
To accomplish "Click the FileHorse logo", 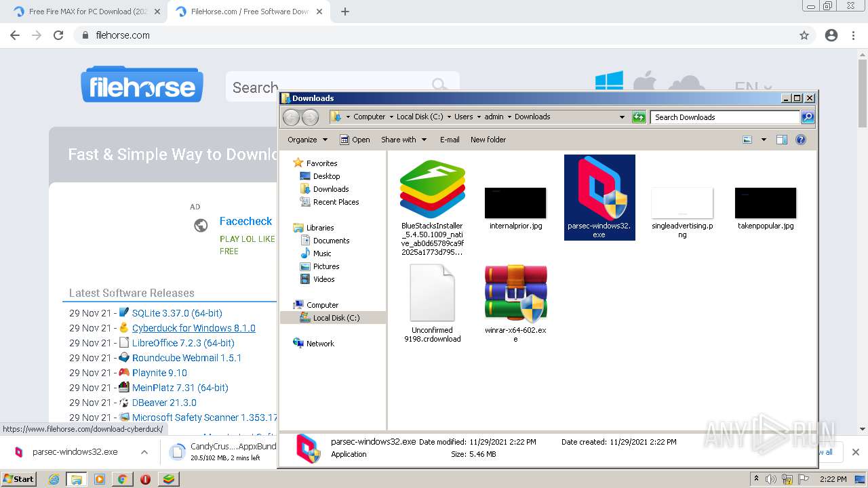I will pos(142,85).
